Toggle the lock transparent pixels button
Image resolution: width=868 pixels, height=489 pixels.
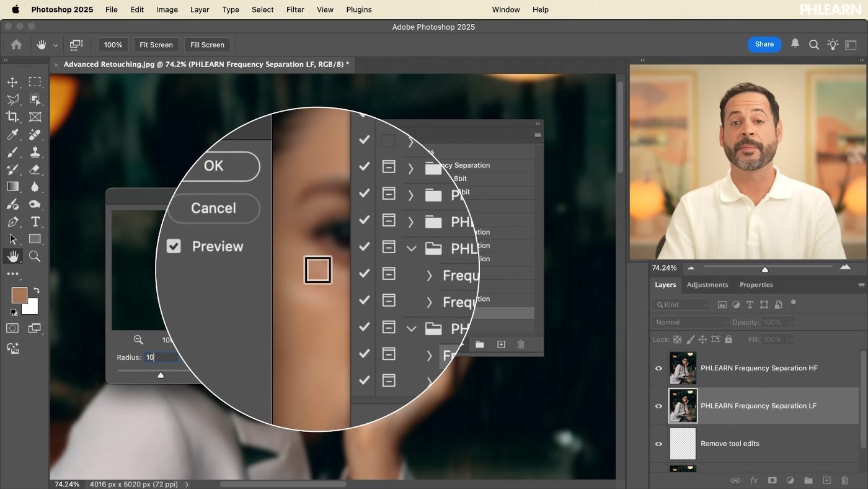click(x=677, y=339)
